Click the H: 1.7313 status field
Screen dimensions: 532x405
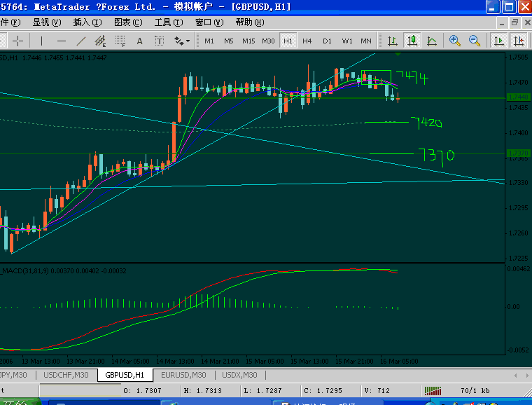pyautogui.click(x=202, y=391)
